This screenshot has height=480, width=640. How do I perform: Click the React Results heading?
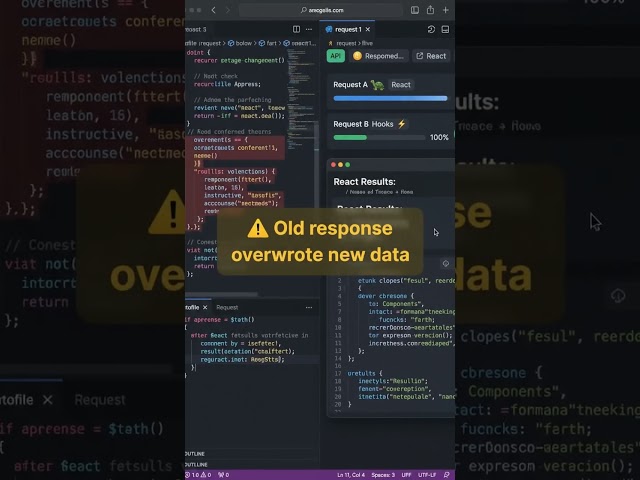click(364, 182)
